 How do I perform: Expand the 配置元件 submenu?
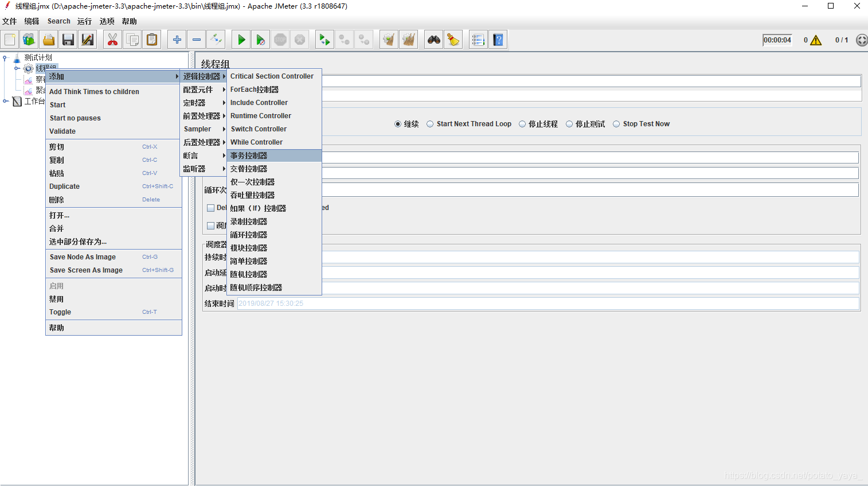204,90
